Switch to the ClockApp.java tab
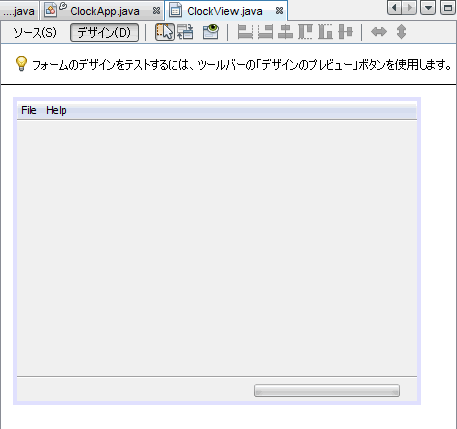The width and height of the screenshot is (457, 429). point(105,11)
